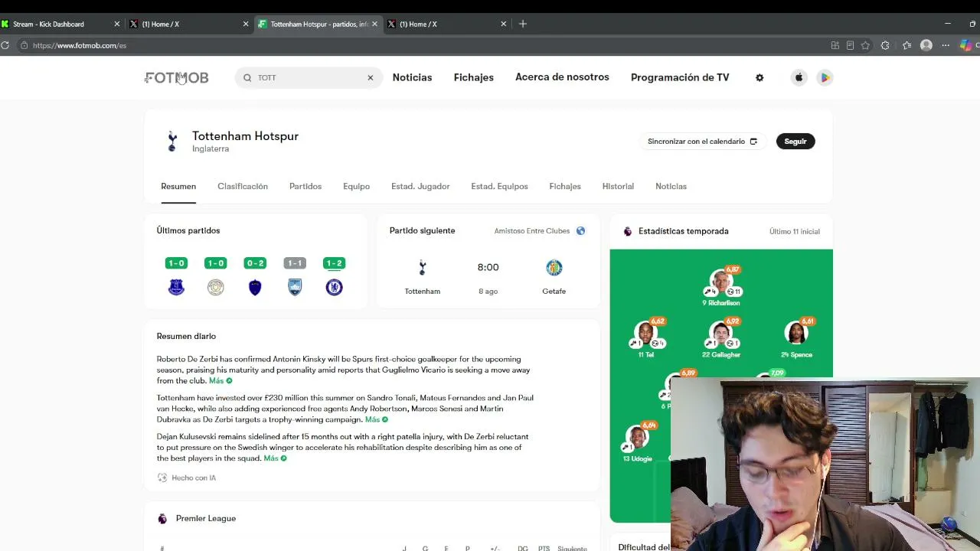Focus the FotMob search field
980x551 pixels.
point(309,77)
